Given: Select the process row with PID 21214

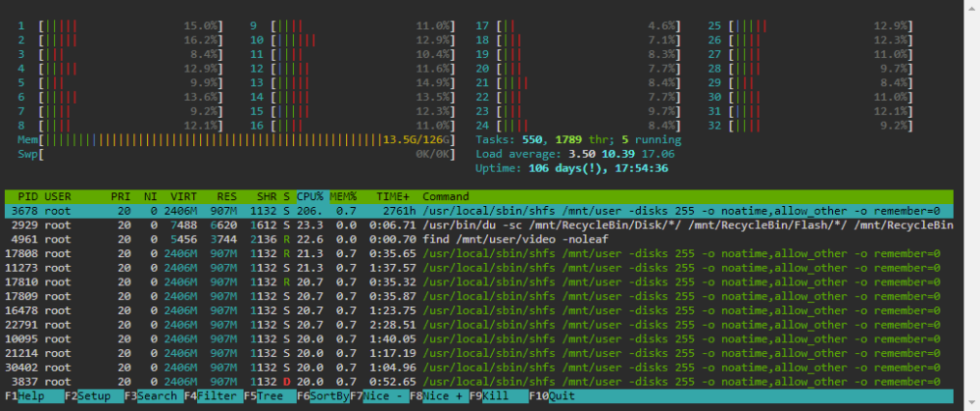Looking at the screenshot, I should pos(479,353).
